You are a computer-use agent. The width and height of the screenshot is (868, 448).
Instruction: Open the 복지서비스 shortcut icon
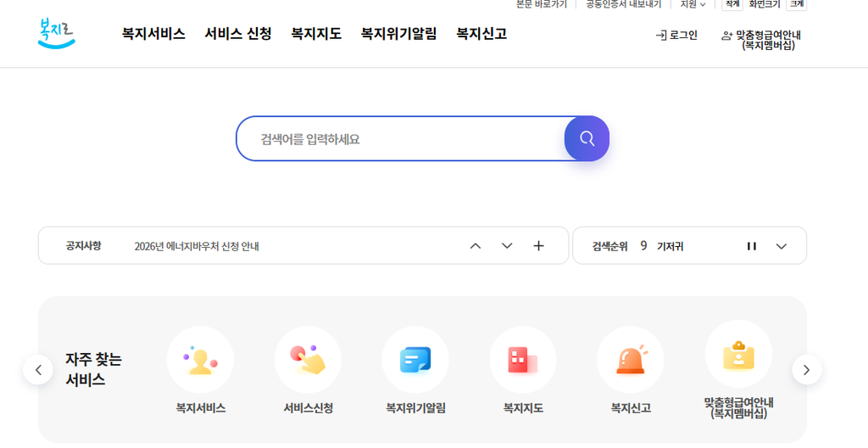coord(200,360)
